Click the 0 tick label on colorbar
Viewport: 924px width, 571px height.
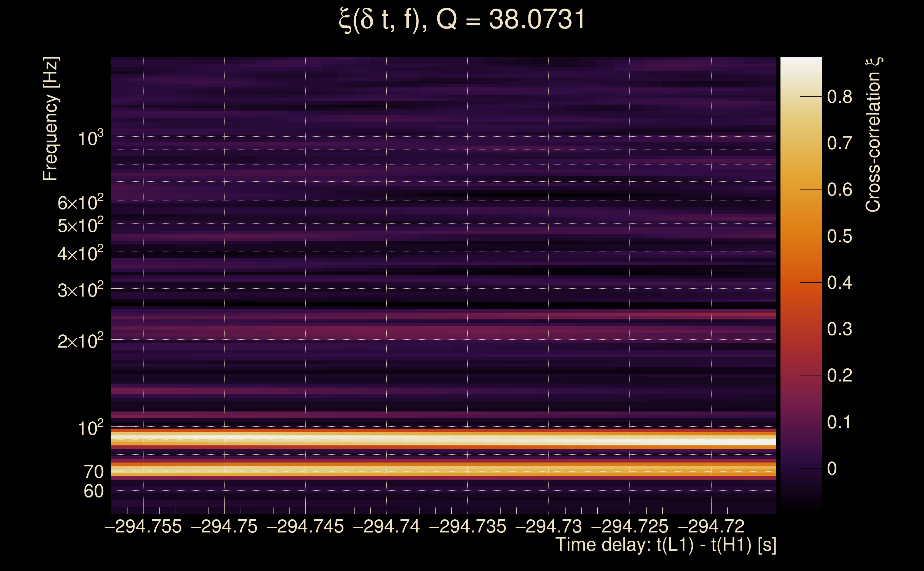[832, 469]
